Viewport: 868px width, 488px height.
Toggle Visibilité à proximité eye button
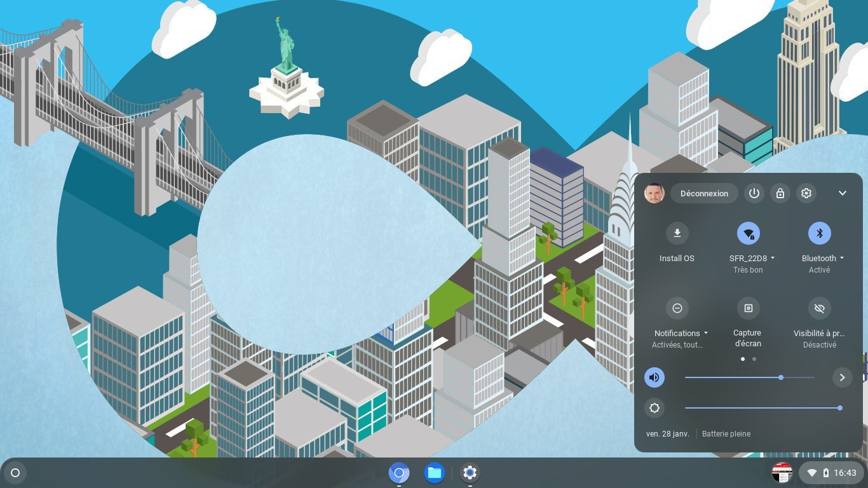(820, 308)
